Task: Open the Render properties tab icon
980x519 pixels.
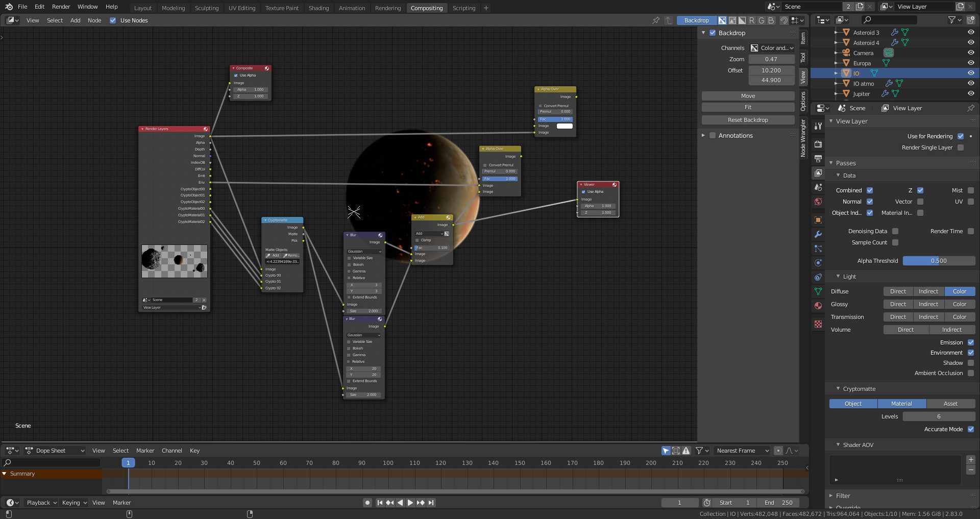Action: click(818, 144)
